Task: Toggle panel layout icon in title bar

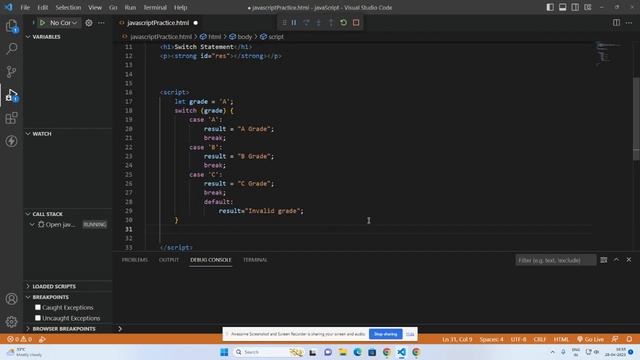Action: pyautogui.click(x=562, y=7)
